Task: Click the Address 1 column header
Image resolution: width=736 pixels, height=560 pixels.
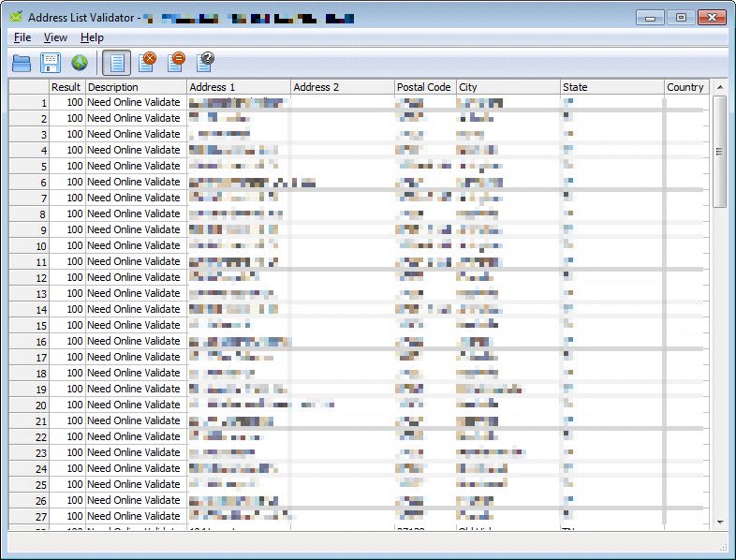Action: [238, 87]
